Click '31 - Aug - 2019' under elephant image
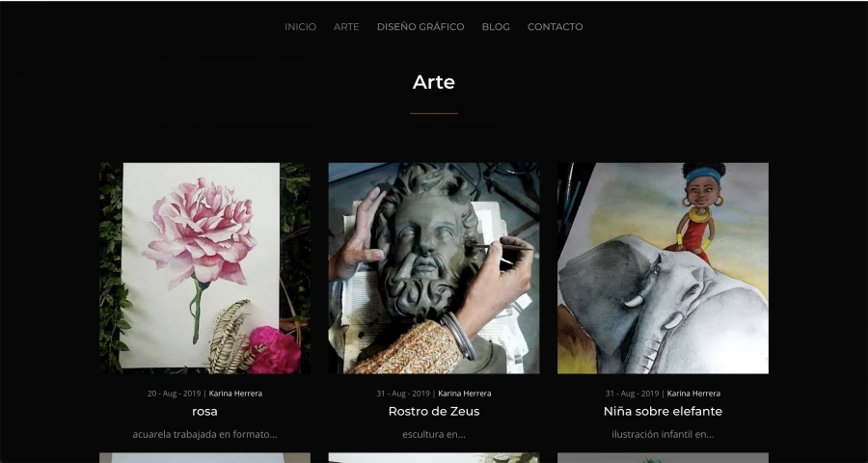 coord(632,394)
